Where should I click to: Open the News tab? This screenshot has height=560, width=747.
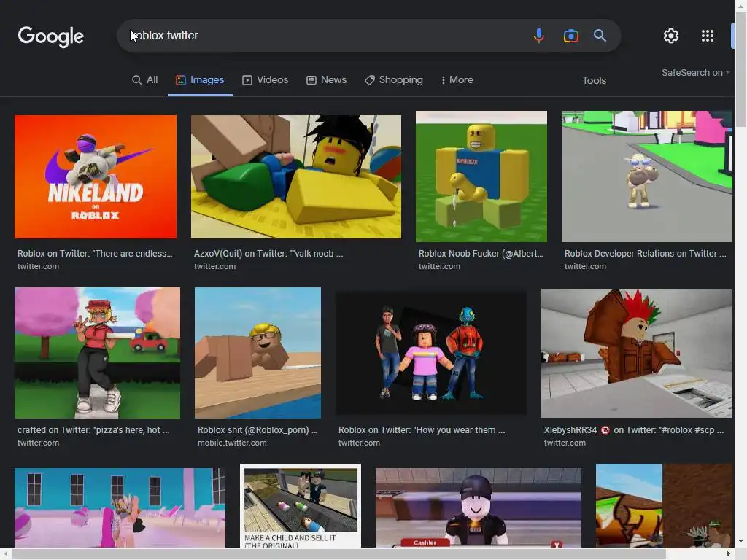[326, 80]
